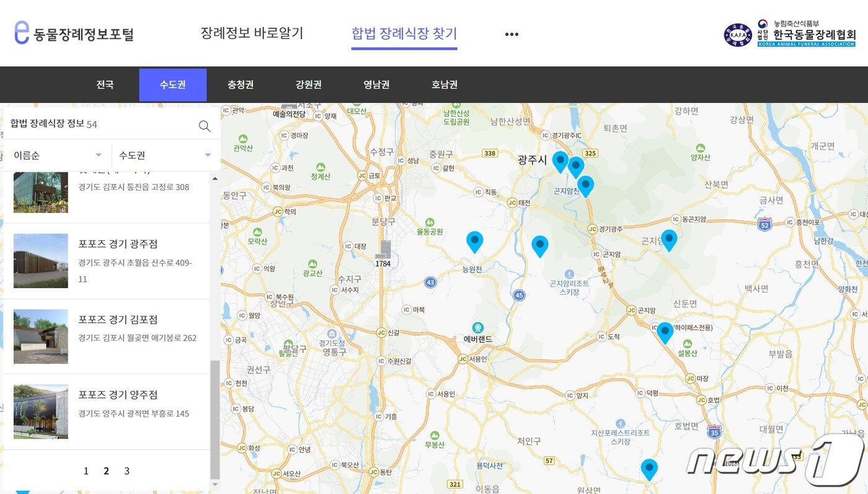868x494 pixels.
Task: Go to page 3 of results
Action: coord(126,470)
